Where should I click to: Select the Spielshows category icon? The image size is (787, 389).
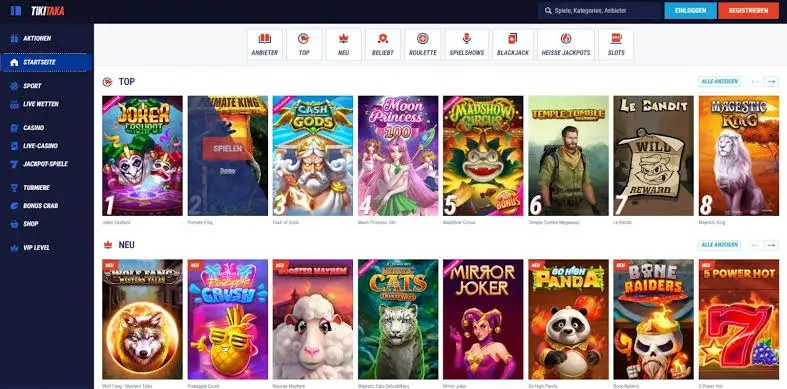click(x=467, y=45)
